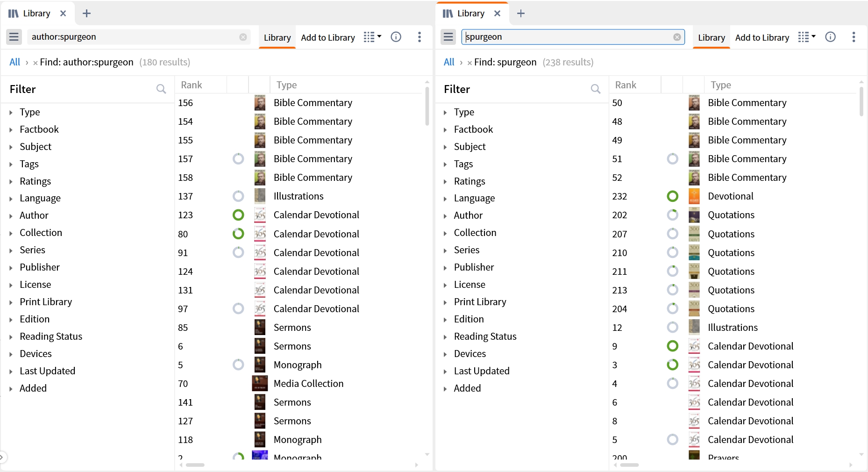This screenshot has height=472, width=868.
Task: Expand Ratings filter in right panel
Action: [x=445, y=182]
